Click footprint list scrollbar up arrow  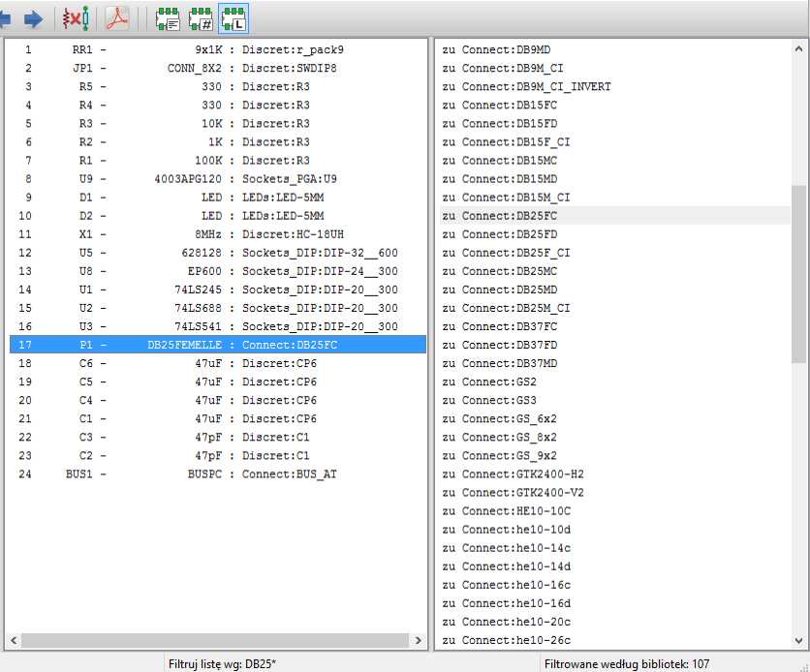pos(798,49)
